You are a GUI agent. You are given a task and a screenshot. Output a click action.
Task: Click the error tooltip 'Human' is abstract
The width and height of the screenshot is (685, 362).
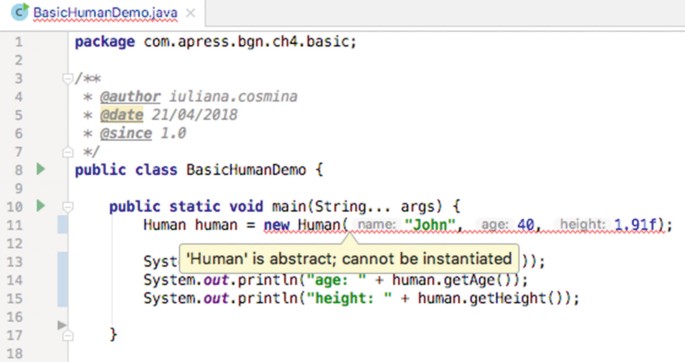point(349,259)
